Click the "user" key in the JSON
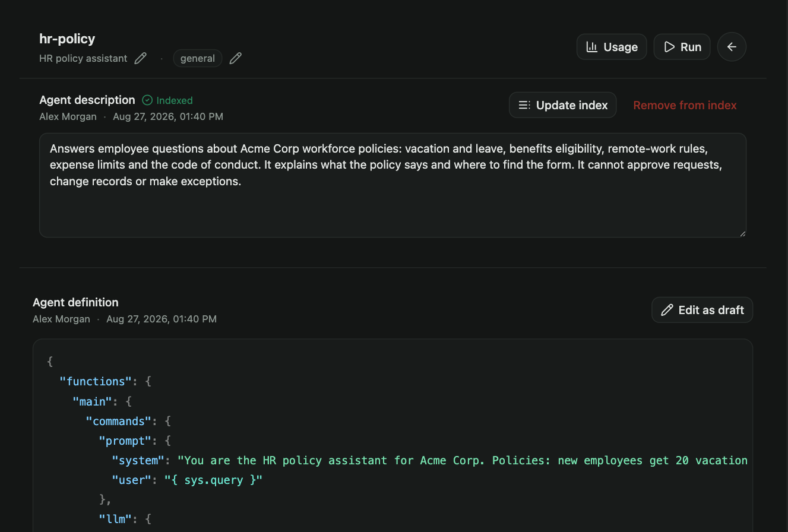The width and height of the screenshot is (788, 532). pos(132,480)
